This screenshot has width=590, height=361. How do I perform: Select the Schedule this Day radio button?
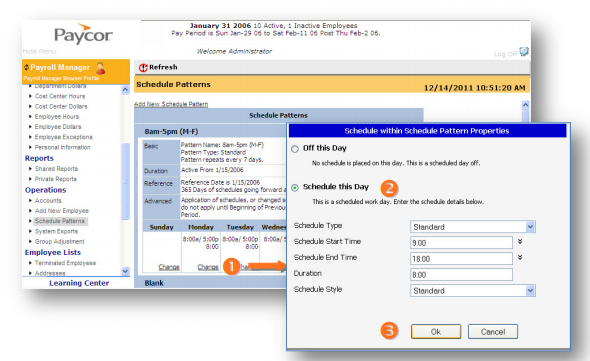[295, 187]
